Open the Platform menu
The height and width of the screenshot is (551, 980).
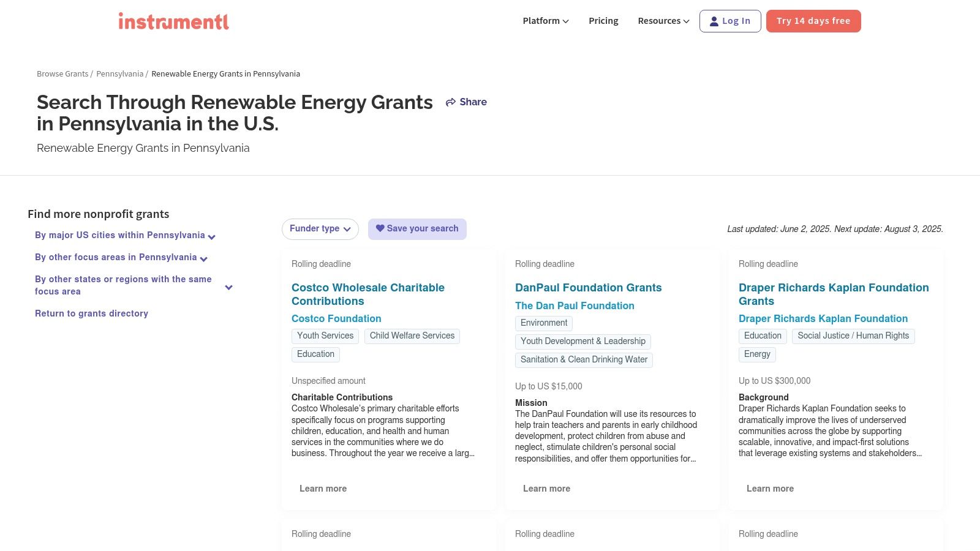(545, 20)
